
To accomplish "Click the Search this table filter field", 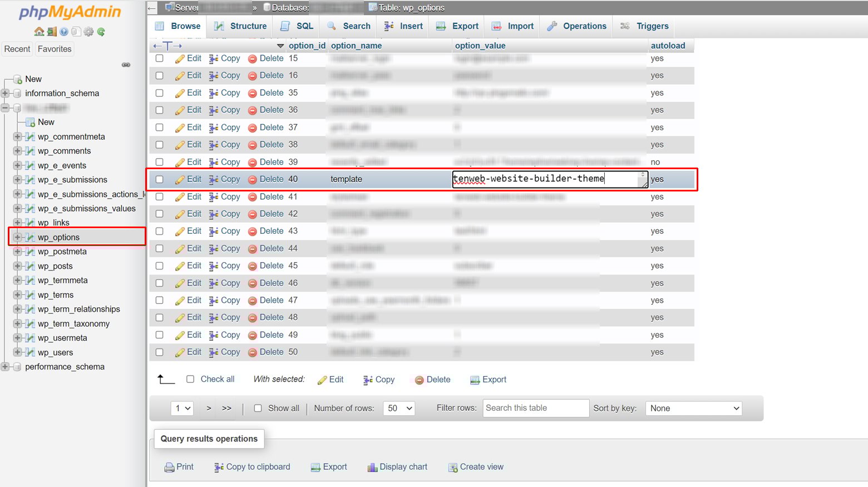I will coord(535,408).
